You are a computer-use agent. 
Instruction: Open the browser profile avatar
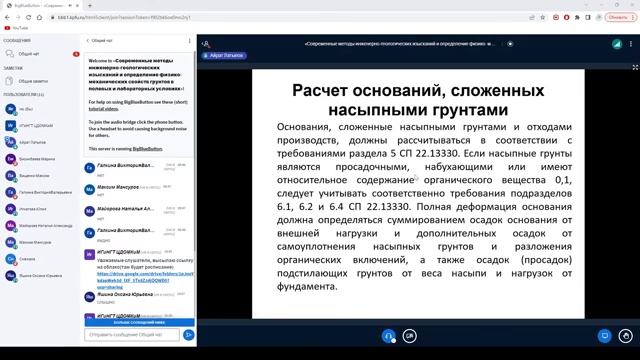[x=599, y=18]
